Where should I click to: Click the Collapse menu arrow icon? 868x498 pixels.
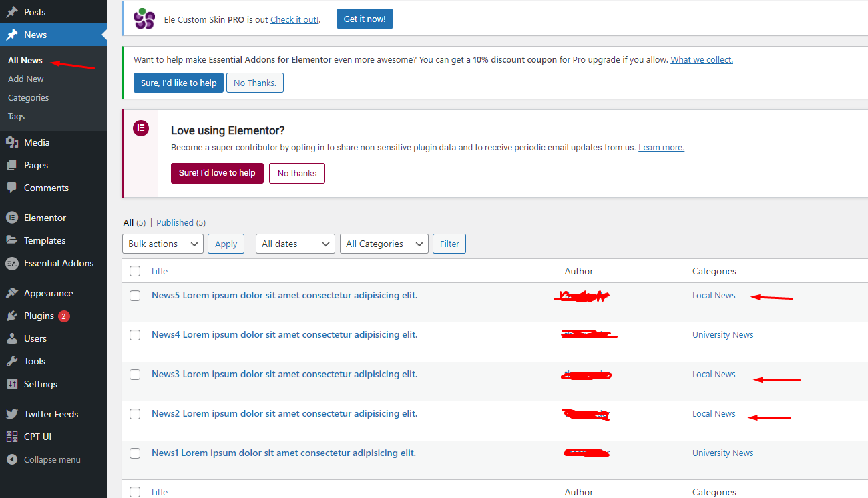coord(12,459)
